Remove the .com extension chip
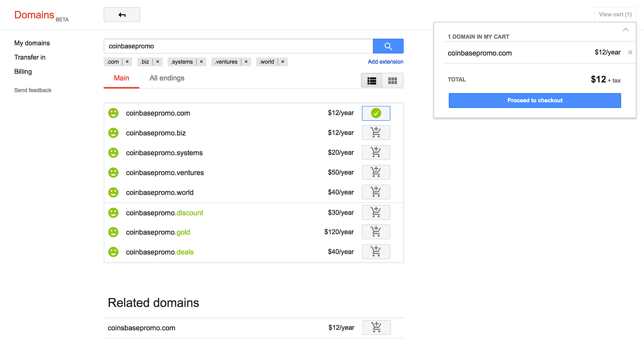Viewport: 644px width, 339px height. (x=127, y=62)
